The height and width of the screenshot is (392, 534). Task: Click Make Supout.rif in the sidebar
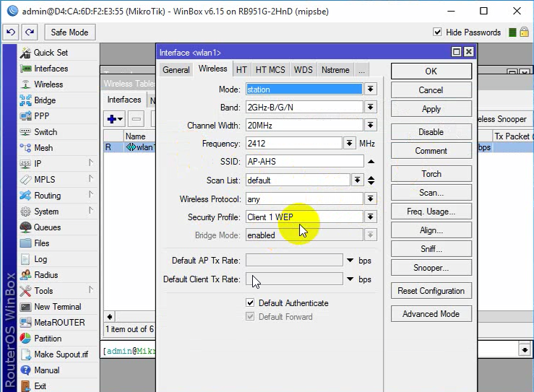pos(61,354)
